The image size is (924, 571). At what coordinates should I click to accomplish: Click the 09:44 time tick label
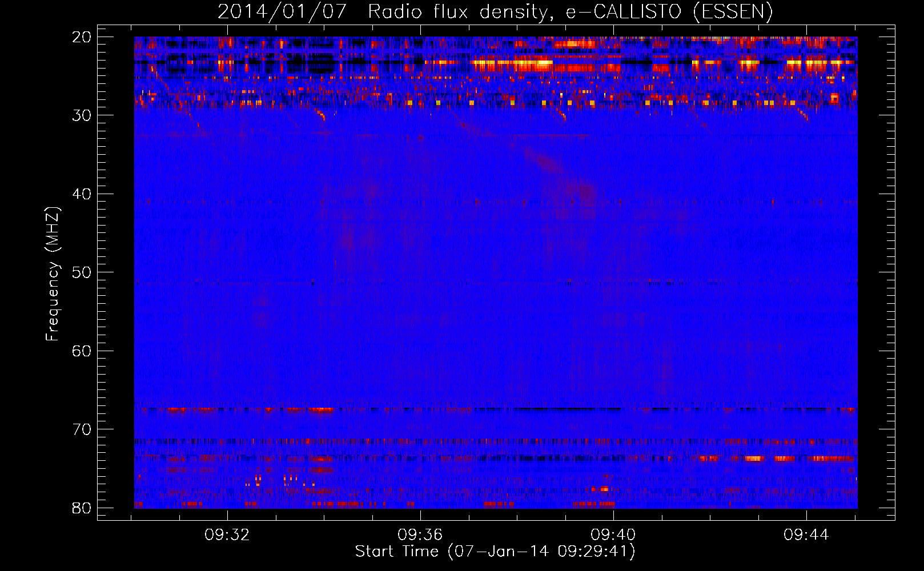point(806,535)
